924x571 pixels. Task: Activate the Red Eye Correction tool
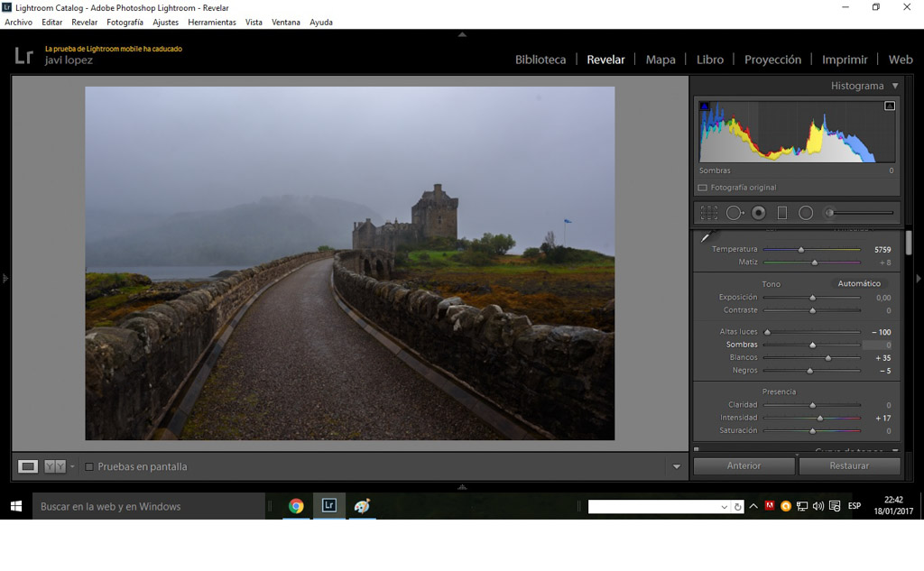759,213
